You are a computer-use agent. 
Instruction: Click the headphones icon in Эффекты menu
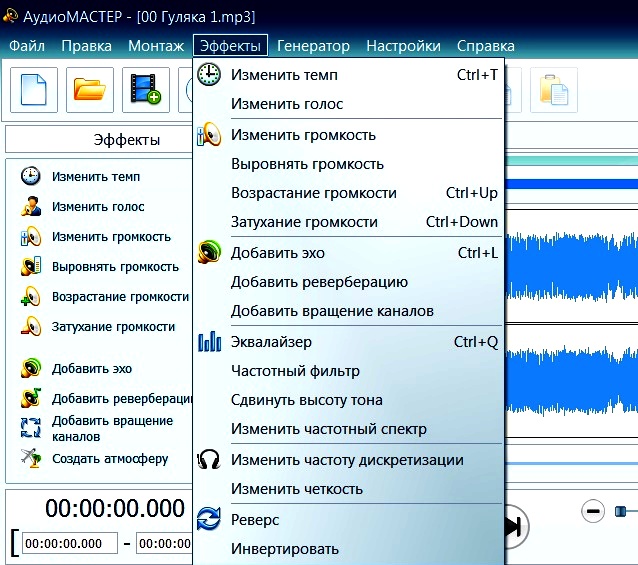[x=210, y=460]
